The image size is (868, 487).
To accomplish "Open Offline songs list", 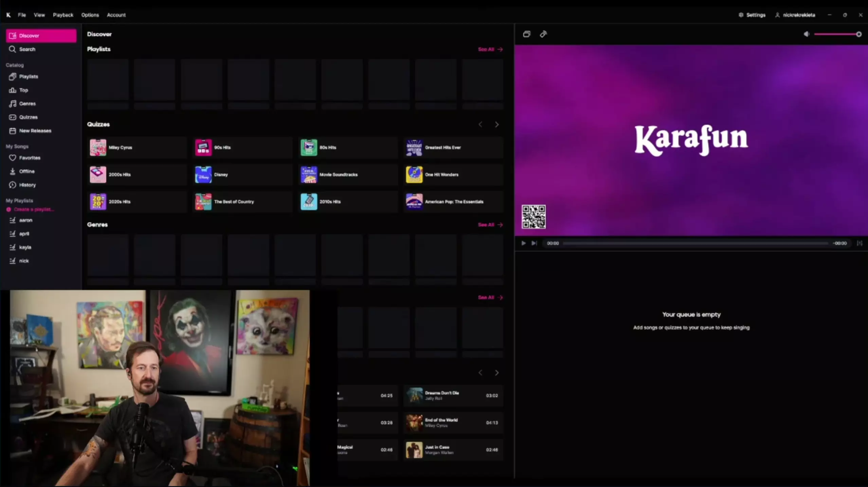I will point(41,171).
